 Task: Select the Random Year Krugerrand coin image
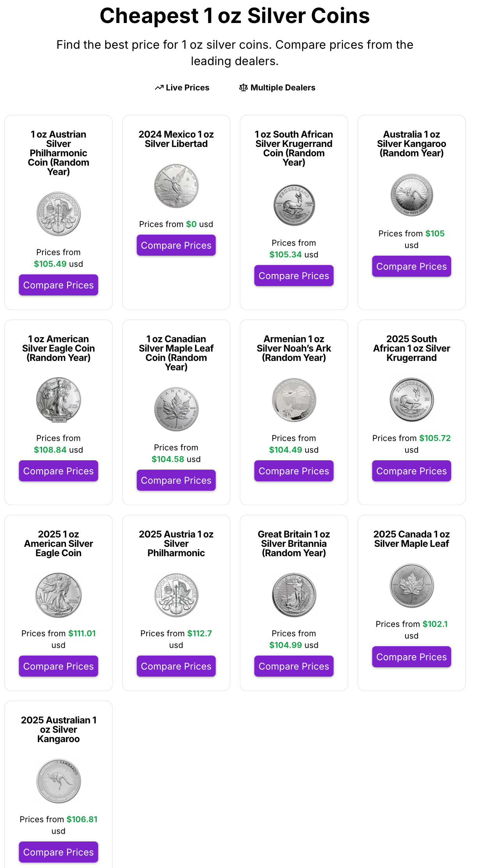(x=294, y=205)
